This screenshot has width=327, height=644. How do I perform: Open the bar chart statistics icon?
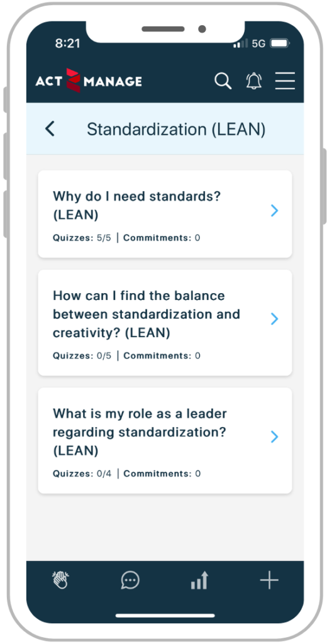[x=199, y=580]
